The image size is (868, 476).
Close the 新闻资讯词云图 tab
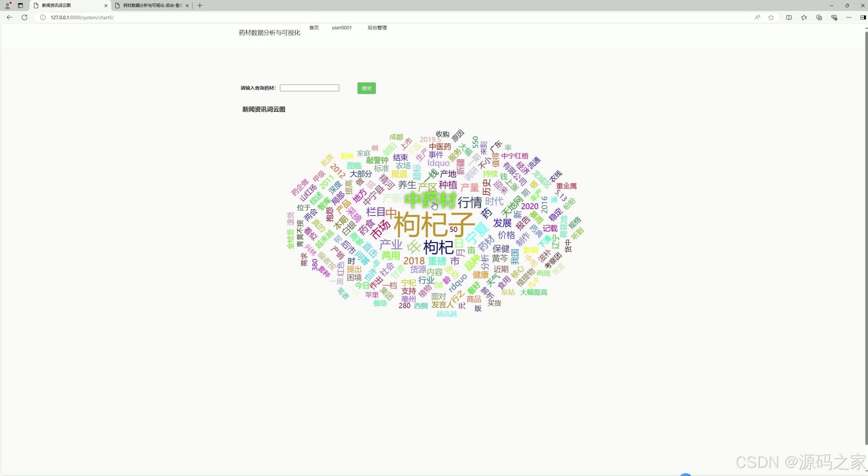[x=106, y=5]
